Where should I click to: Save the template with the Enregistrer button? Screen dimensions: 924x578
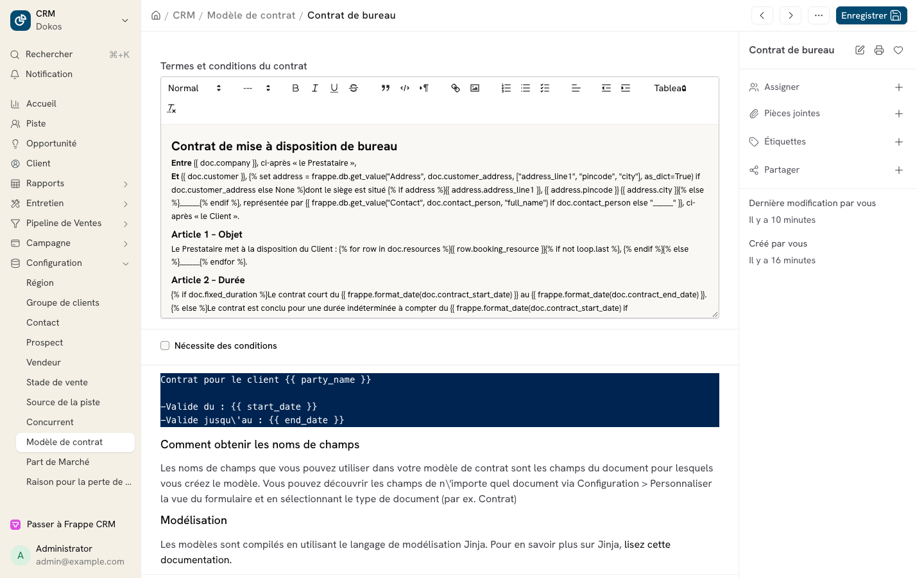[x=871, y=15]
